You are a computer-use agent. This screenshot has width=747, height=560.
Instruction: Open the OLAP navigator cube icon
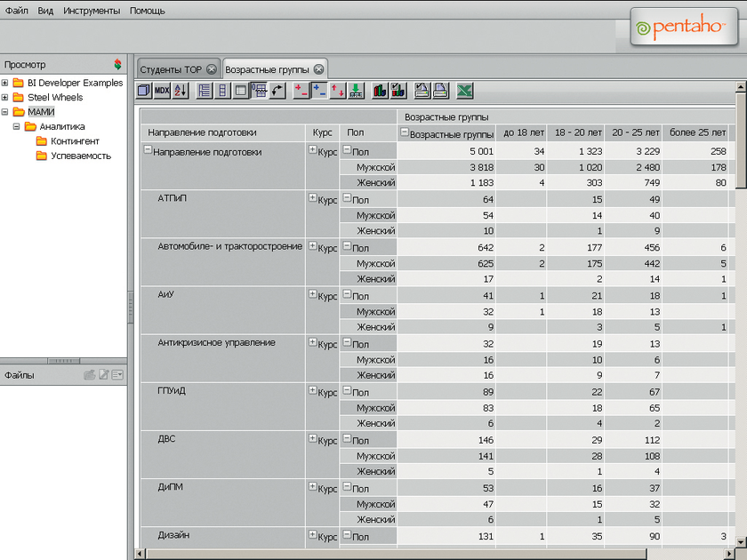[x=145, y=91]
